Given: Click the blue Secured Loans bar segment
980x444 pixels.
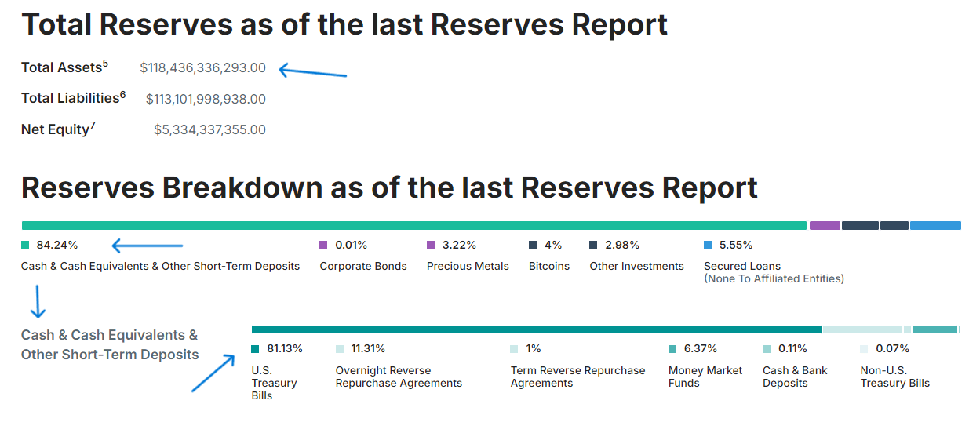Looking at the screenshot, I should click(x=935, y=226).
